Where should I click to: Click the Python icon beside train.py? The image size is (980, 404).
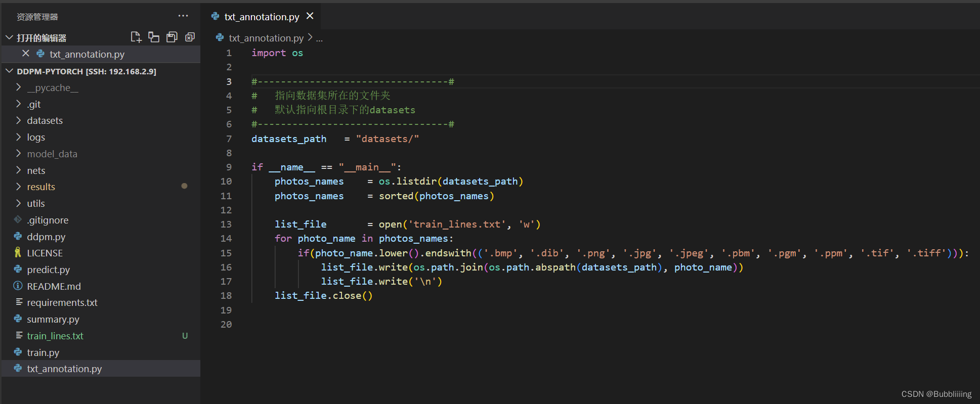(x=18, y=352)
